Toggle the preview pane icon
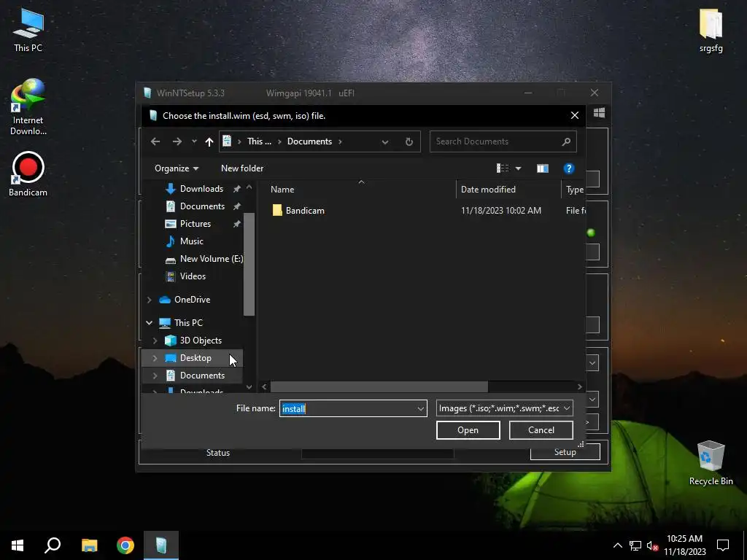Image resolution: width=747 pixels, height=560 pixels. pyautogui.click(x=543, y=168)
